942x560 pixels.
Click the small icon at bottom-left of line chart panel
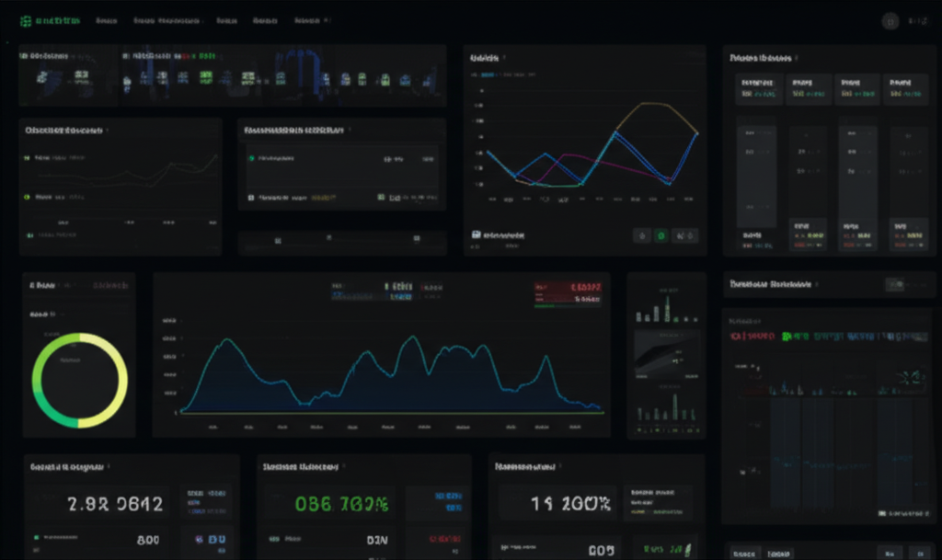[477, 235]
